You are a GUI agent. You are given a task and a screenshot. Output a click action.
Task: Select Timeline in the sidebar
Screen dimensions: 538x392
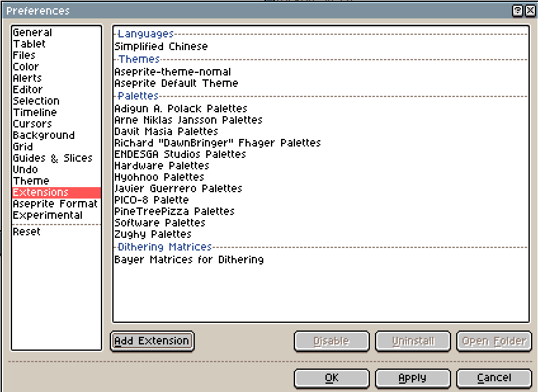click(x=56, y=112)
